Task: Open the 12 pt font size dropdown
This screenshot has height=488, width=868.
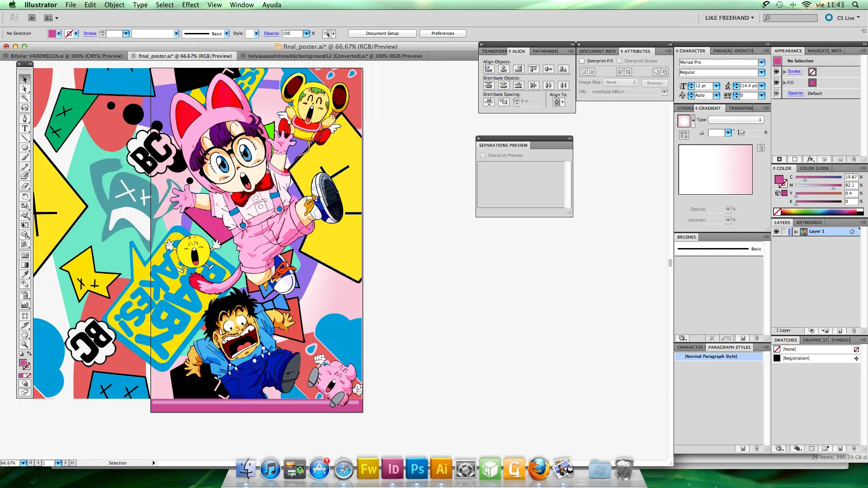Action: [x=717, y=86]
